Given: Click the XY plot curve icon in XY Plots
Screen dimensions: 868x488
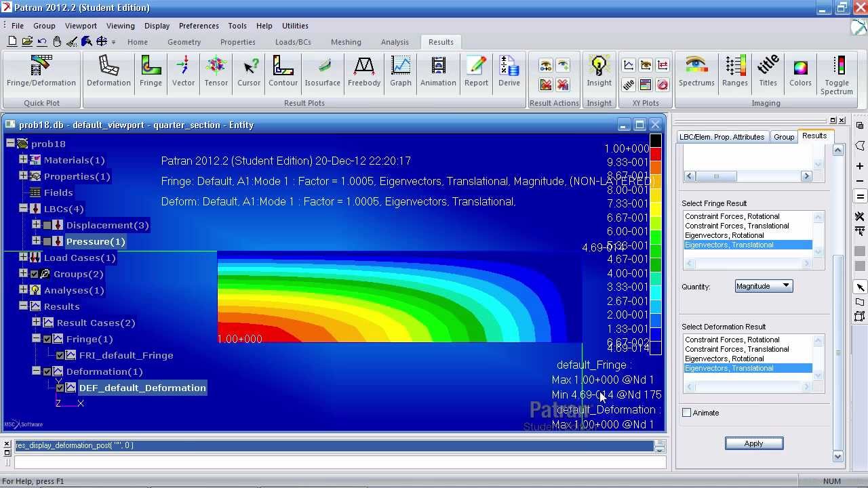Looking at the screenshot, I should point(629,65).
